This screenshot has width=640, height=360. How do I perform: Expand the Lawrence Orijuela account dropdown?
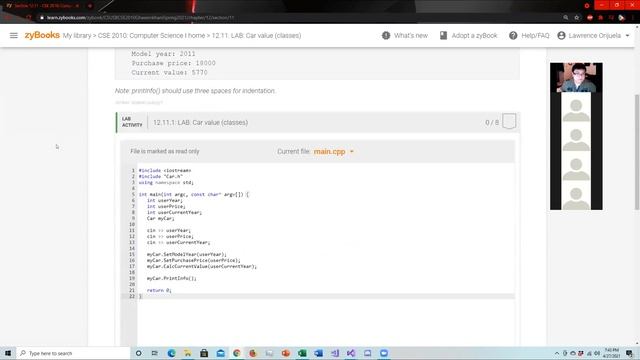pos(627,36)
